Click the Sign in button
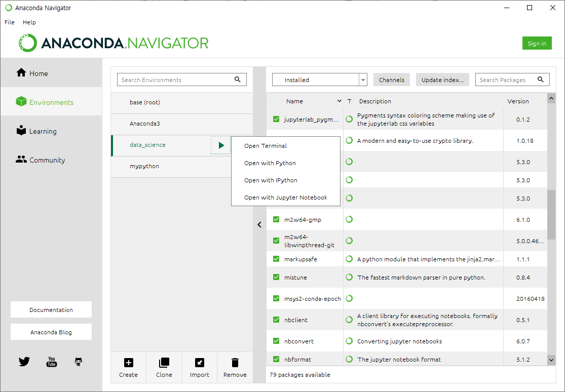 (x=537, y=43)
